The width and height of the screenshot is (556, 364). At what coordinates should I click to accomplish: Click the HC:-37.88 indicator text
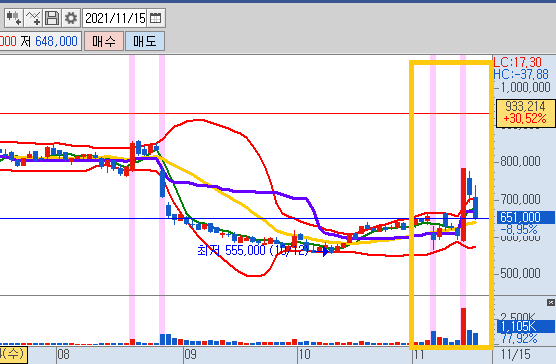tap(521, 74)
